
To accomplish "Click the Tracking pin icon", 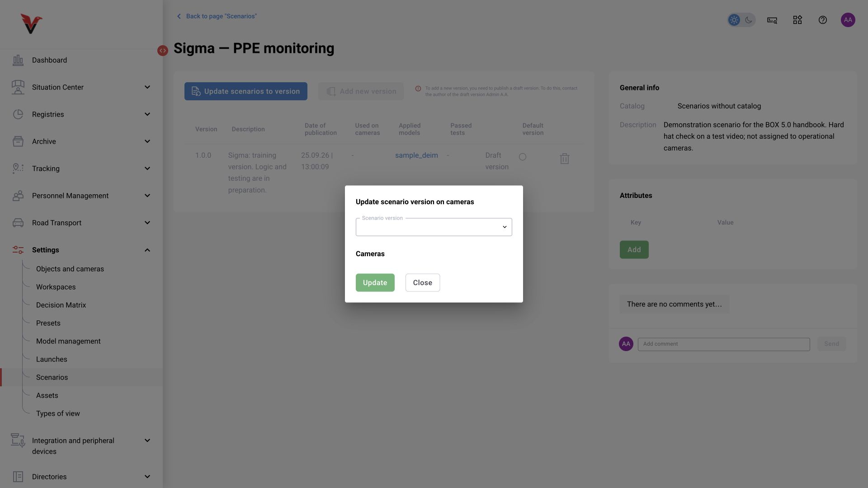I will [18, 169].
